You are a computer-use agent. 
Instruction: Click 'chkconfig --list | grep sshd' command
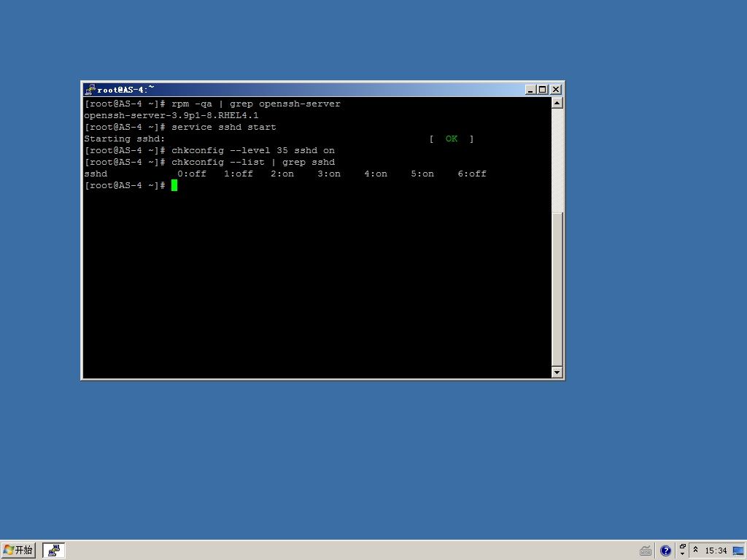(x=253, y=163)
